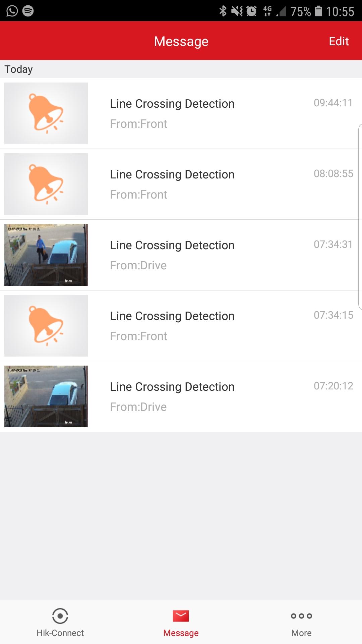Tap the bell icon for 08:08:55 alert

tap(46, 184)
